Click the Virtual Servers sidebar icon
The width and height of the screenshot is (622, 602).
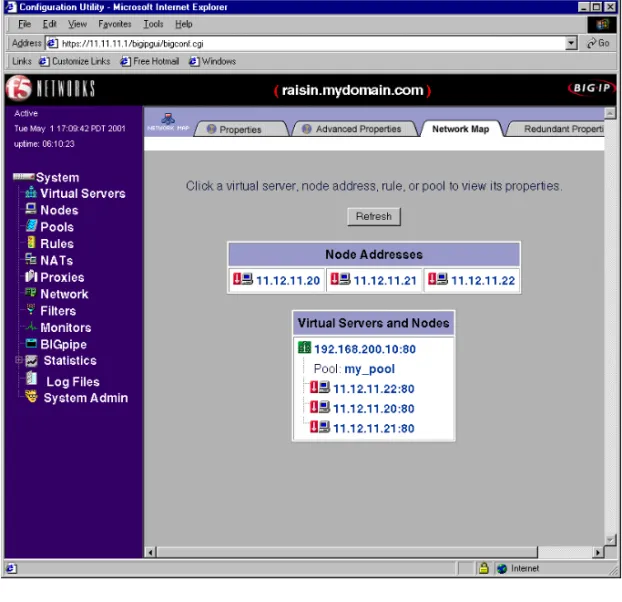(31, 193)
